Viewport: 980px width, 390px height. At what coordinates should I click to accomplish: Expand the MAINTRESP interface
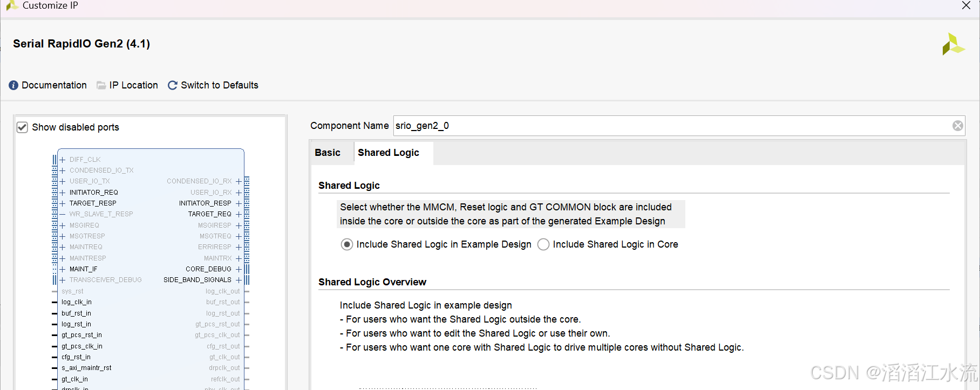pos(63,258)
